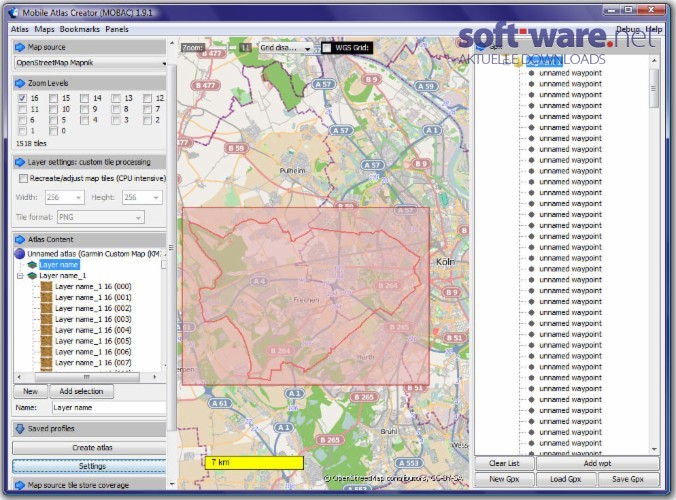This screenshot has width=676, height=500.
Task: Click the New atlas button
Action: pyautogui.click(x=30, y=391)
